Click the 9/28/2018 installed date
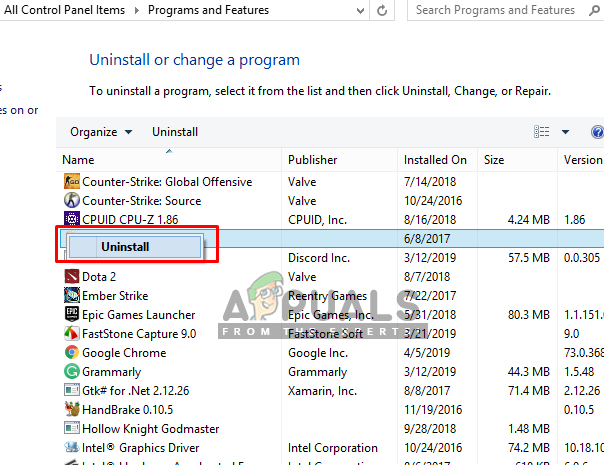This screenshot has height=465, width=604. [430, 428]
